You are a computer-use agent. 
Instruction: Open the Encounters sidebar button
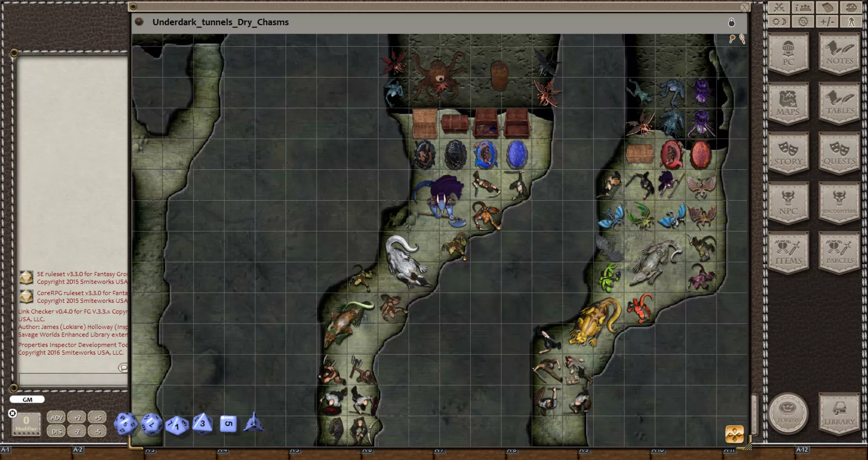[840, 203]
